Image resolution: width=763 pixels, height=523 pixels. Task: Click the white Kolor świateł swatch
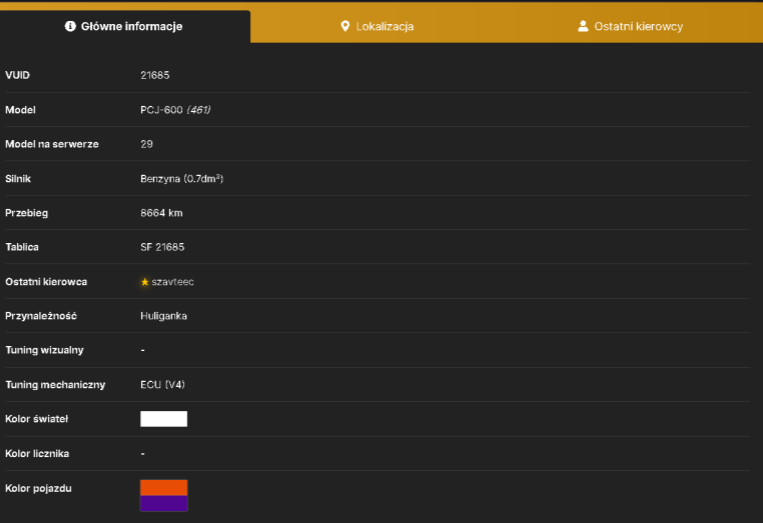(x=164, y=419)
